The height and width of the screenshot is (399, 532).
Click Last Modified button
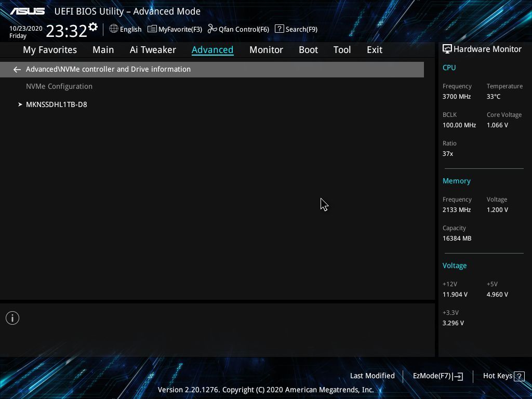tap(372, 376)
